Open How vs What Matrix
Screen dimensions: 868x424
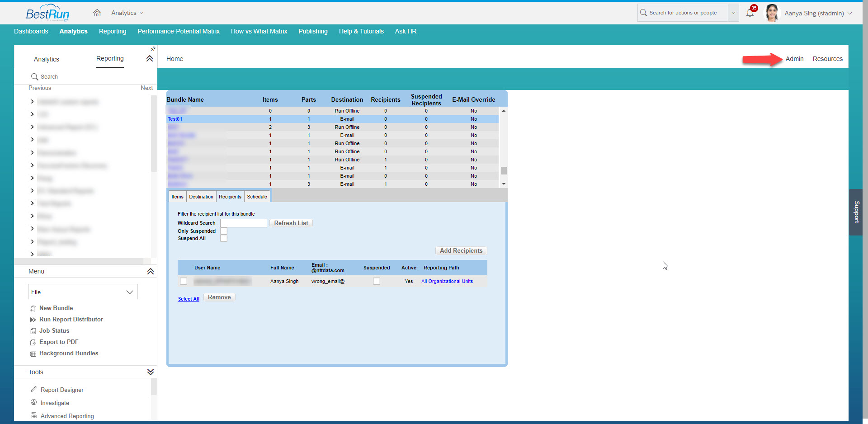click(x=259, y=31)
